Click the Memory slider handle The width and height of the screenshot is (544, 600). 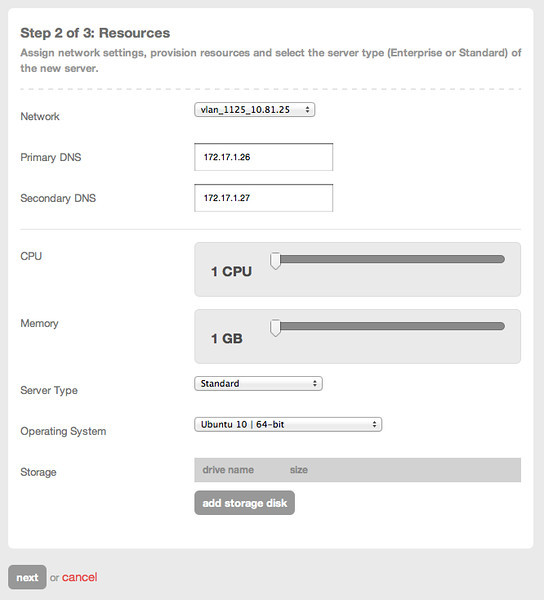[x=275, y=328]
